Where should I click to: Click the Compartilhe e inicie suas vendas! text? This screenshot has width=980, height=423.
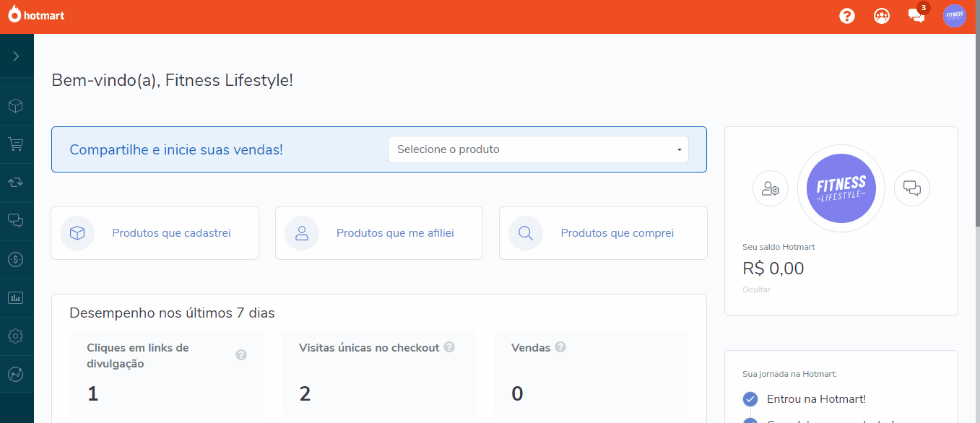pos(176,150)
